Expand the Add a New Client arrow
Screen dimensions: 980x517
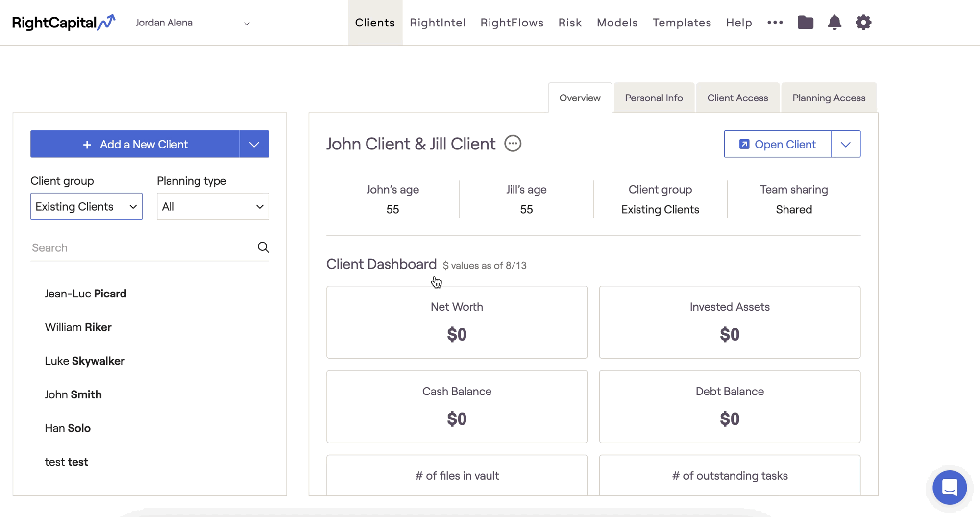click(x=254, y=144)
